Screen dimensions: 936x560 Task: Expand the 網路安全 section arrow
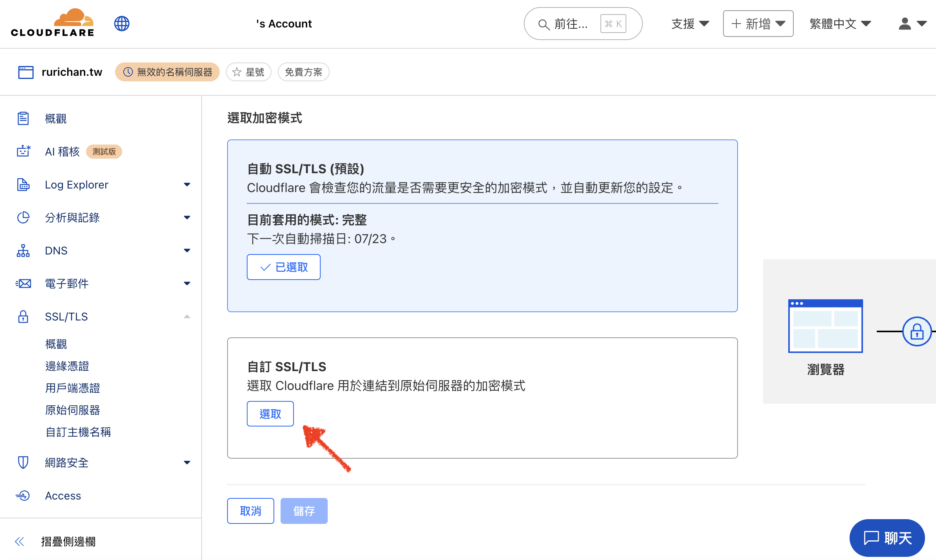click(187, 463)
